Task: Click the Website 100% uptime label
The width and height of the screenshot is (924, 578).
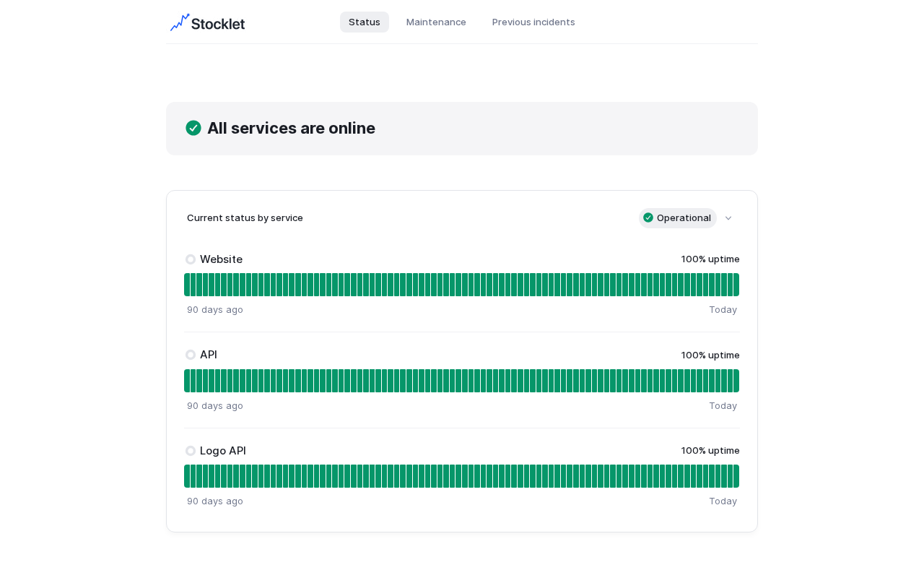Action: click(x=710, y=259)
